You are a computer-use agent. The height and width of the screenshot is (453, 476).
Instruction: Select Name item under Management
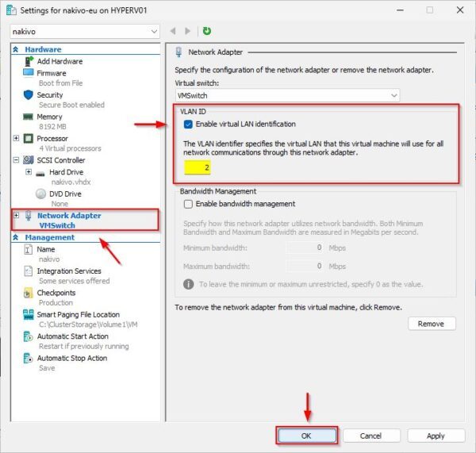46,249
